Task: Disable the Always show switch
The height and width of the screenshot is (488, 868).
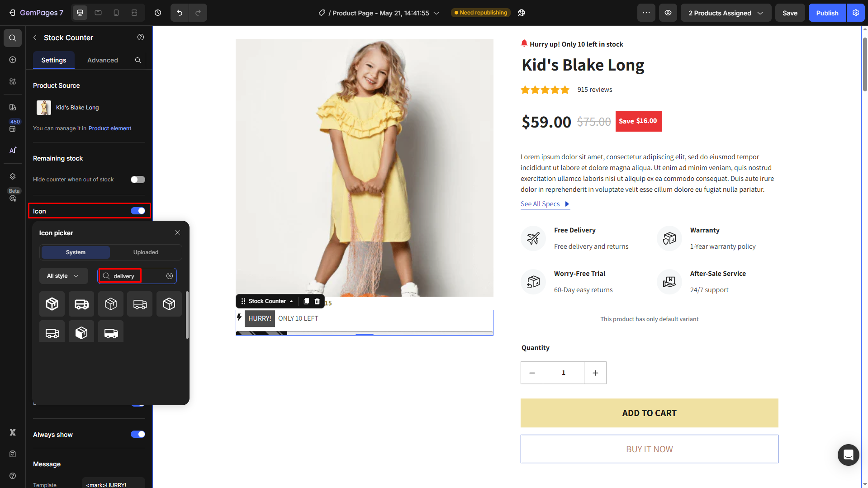Action: [x=138, y=435]
